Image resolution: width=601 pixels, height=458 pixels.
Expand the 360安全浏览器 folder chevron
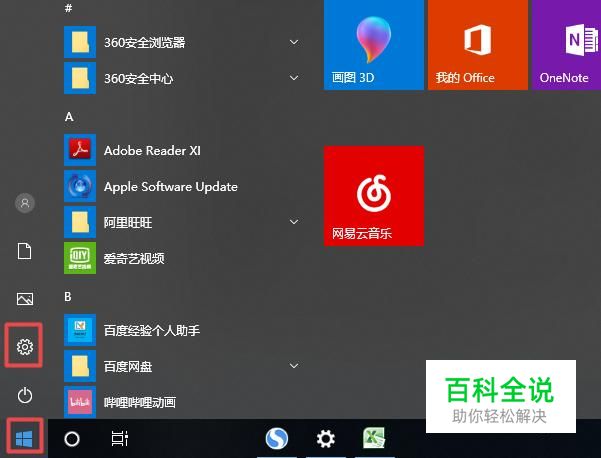294,42
